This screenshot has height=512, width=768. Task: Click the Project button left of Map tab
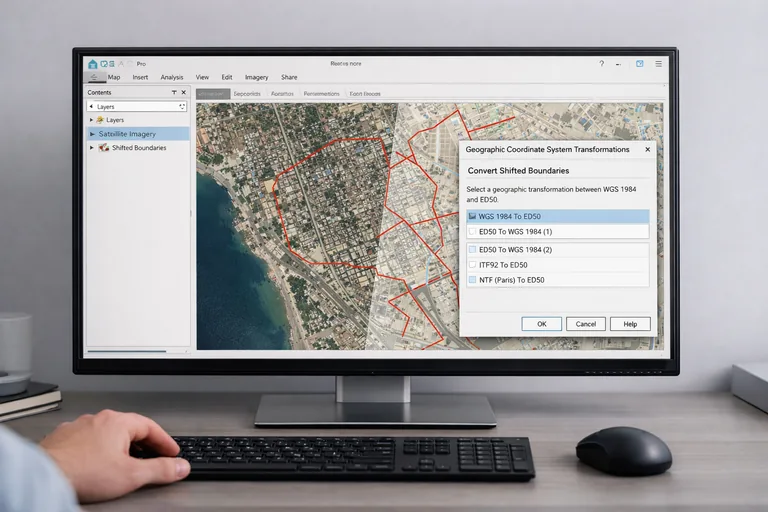pyautogui.click(x=94, y=77)
